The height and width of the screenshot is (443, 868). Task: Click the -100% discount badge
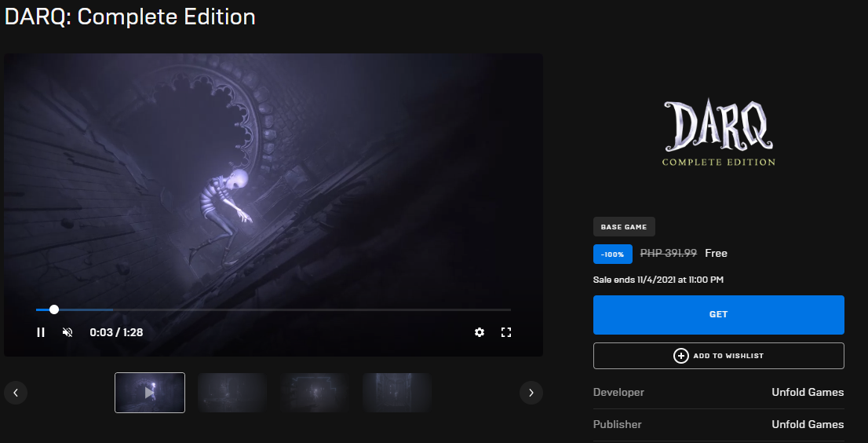coord(613,254)
